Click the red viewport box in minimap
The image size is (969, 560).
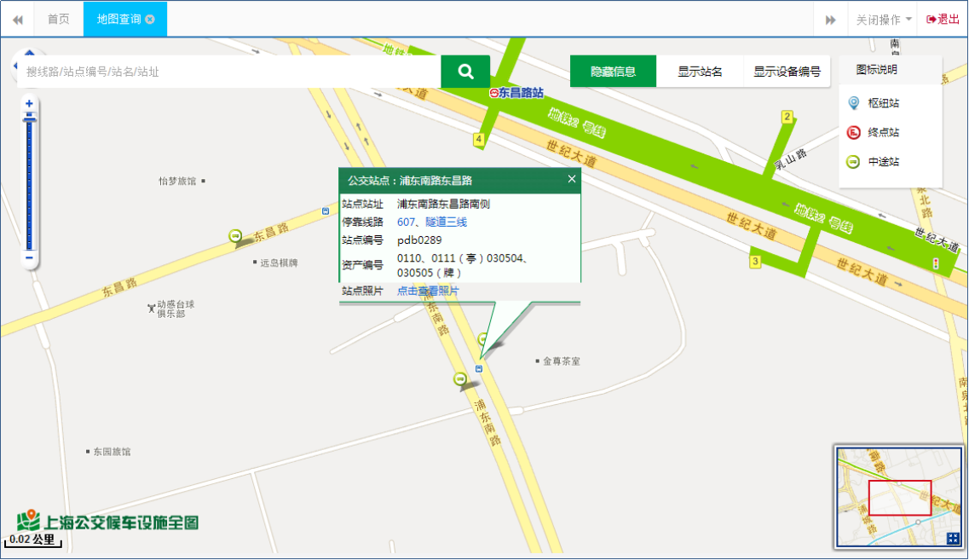tap(900, 498)
